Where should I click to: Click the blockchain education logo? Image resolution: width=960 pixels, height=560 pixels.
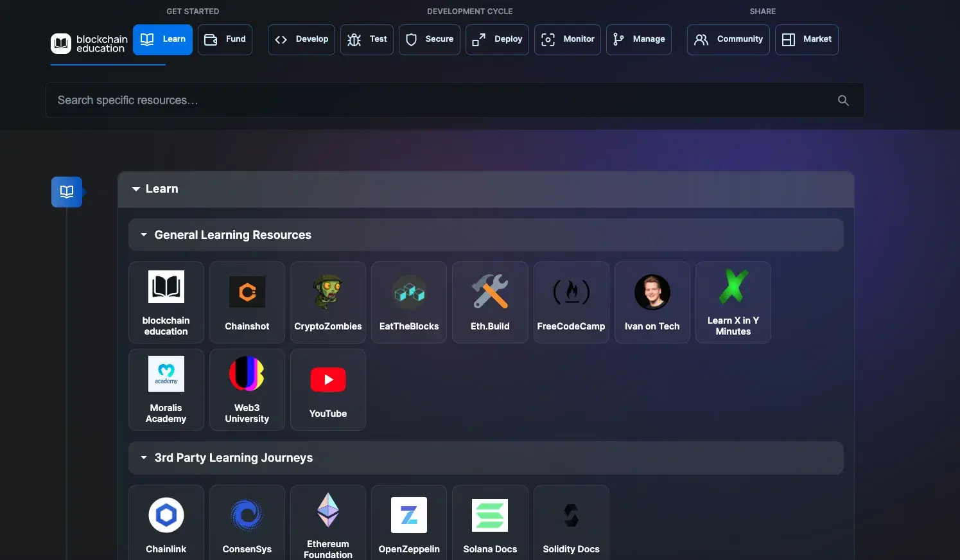tap(89, 43)
